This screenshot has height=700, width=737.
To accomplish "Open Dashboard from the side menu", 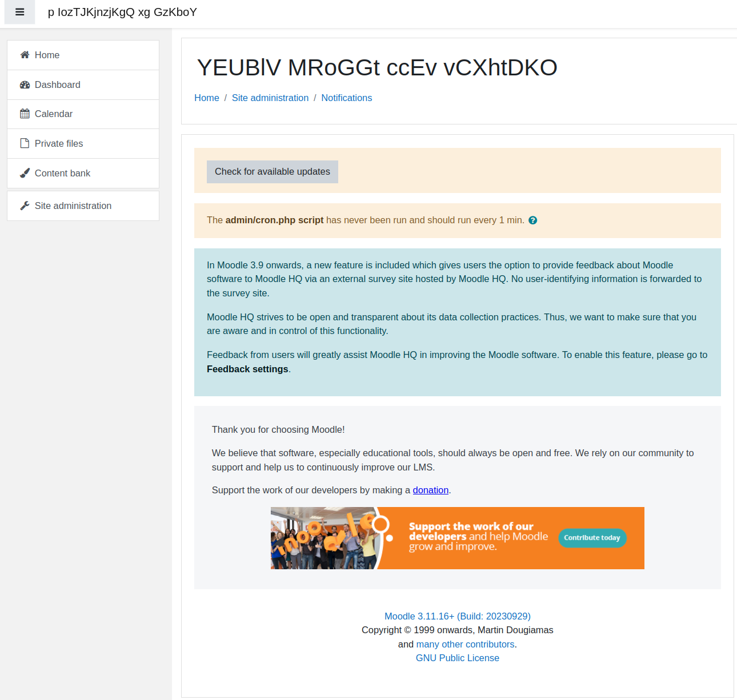I will pyautogui.click(x=83, y=85).
